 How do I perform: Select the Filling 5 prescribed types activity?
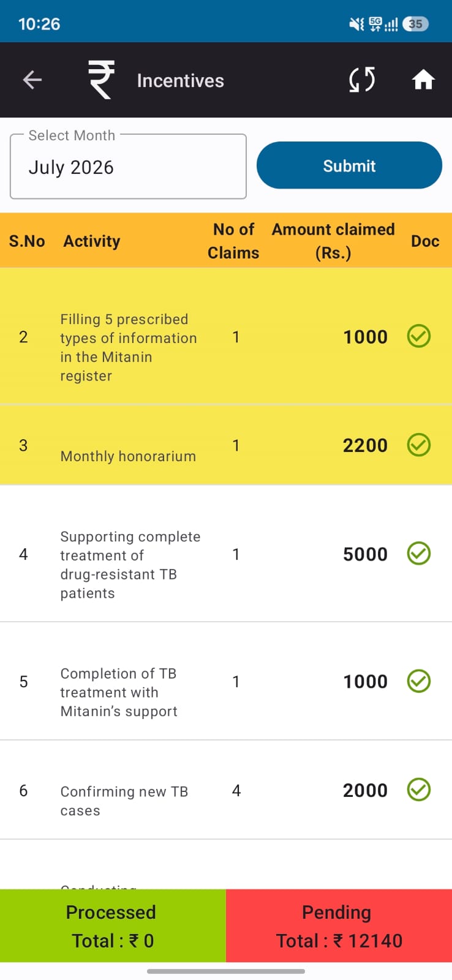coord(226,336)
